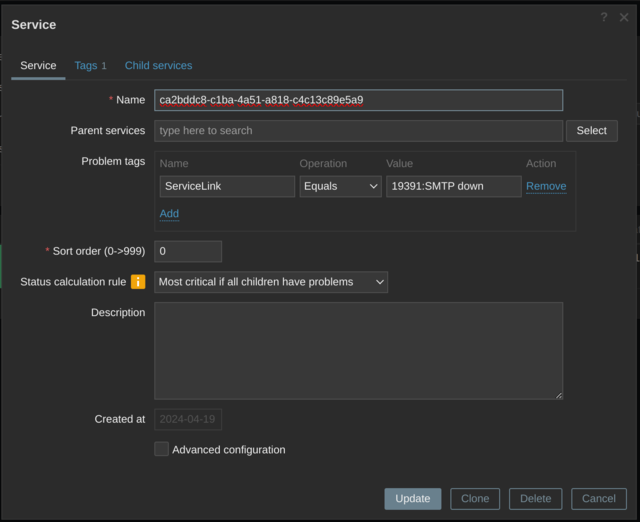Click the Problem tags Operation column header
Image resolution: width=640 pixels, height=522 pixels.
click(323, 164)
